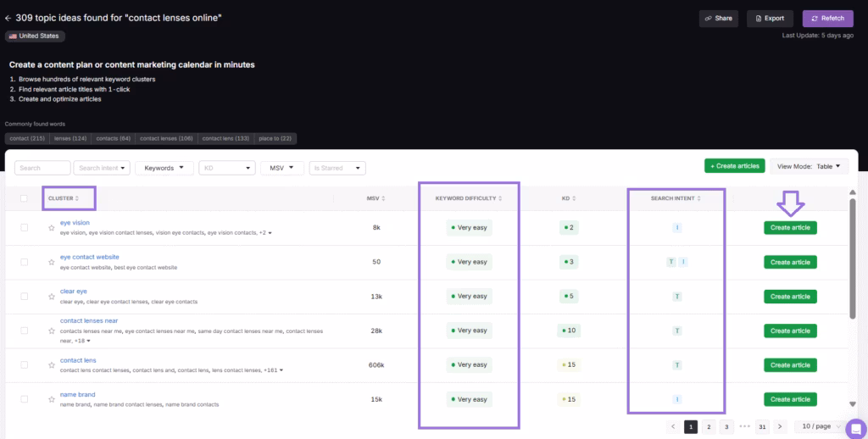Go to next page arrow in pagination

(x=780, y=426)
